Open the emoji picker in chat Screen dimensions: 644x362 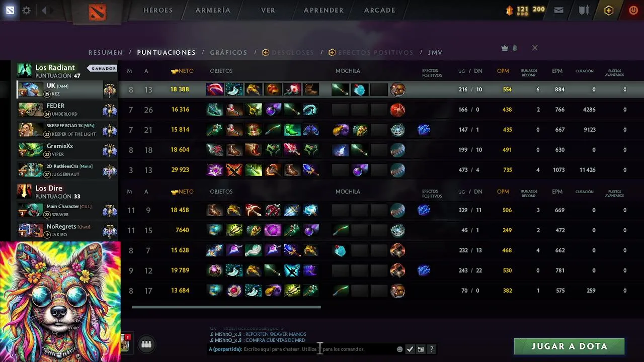(400, 349)
